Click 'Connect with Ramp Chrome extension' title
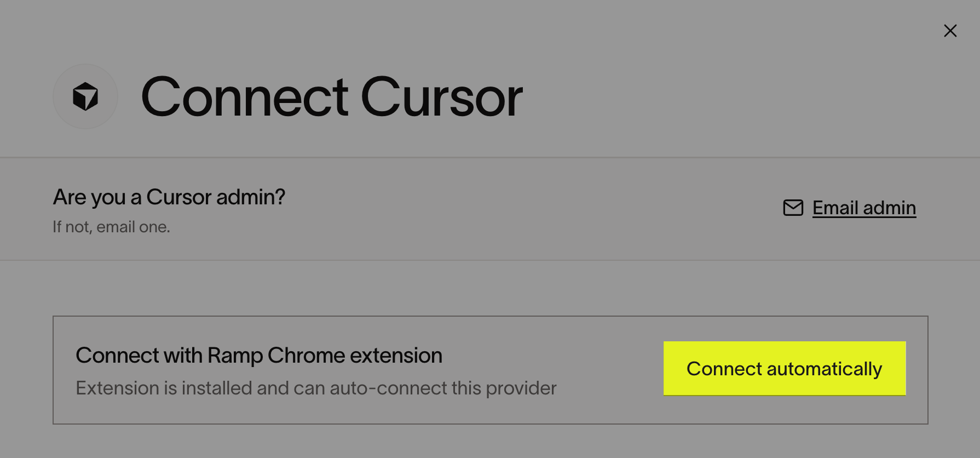Viewport: 980px width, 458px height. (259, 356)
